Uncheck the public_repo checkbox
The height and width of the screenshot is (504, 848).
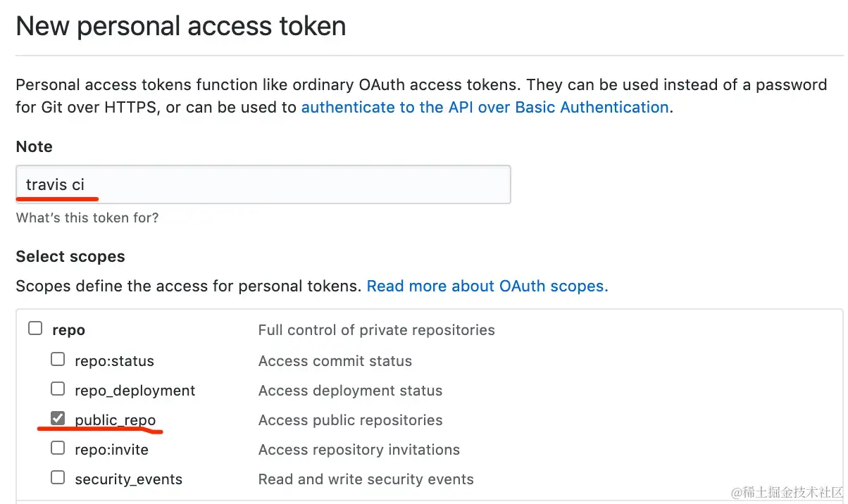(x=58, y=419)
